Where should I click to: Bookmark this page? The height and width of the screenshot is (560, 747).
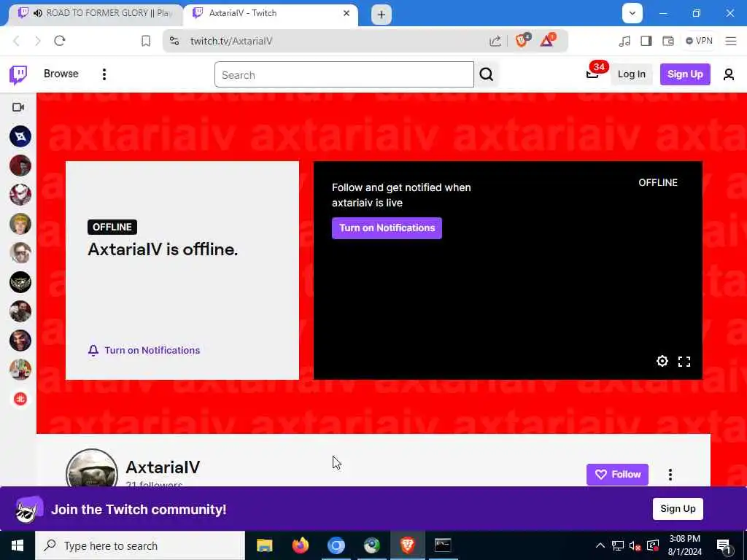click(146, 41)
